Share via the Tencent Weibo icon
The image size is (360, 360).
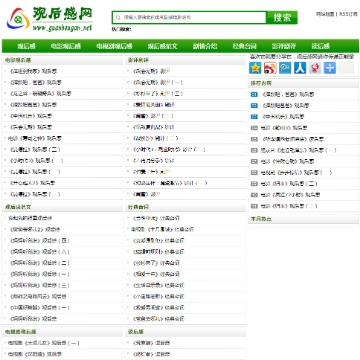(x=285, y=68)
